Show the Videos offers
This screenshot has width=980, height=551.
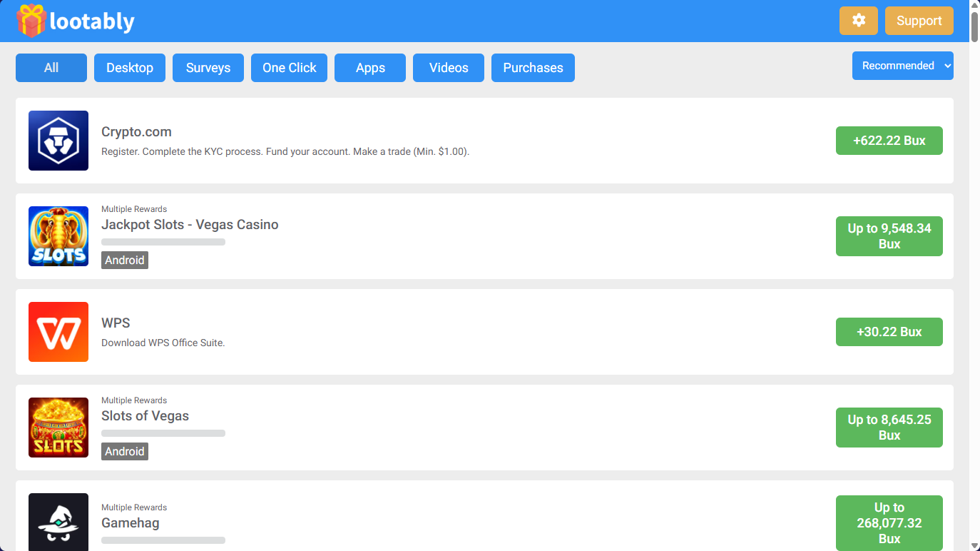449,68
